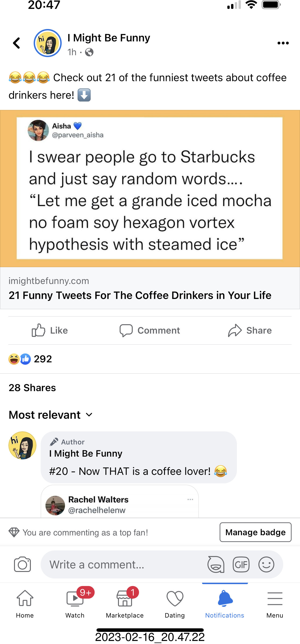Tap the Share button
This screenshot has height=644, width=300.
pos(250,330)
